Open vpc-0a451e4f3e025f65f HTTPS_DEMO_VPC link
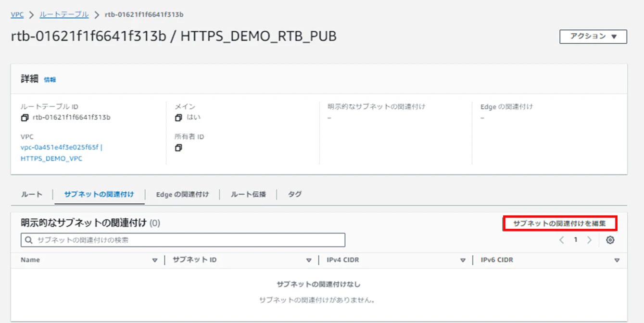The width and height of the screenshot is (644, 323). point(61,153)
